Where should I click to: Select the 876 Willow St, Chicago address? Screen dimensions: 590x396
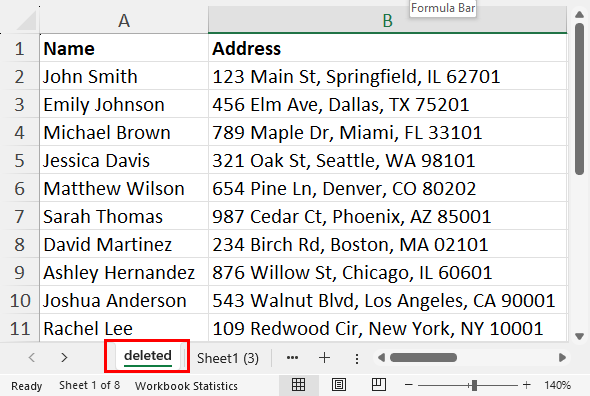387,272
